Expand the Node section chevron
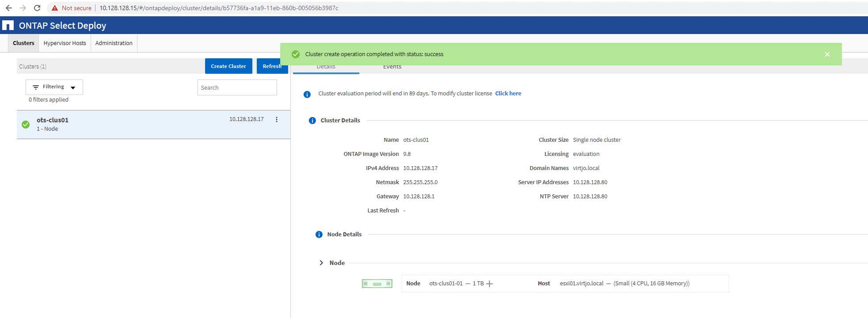868x318 pixels. pos(321,263)
